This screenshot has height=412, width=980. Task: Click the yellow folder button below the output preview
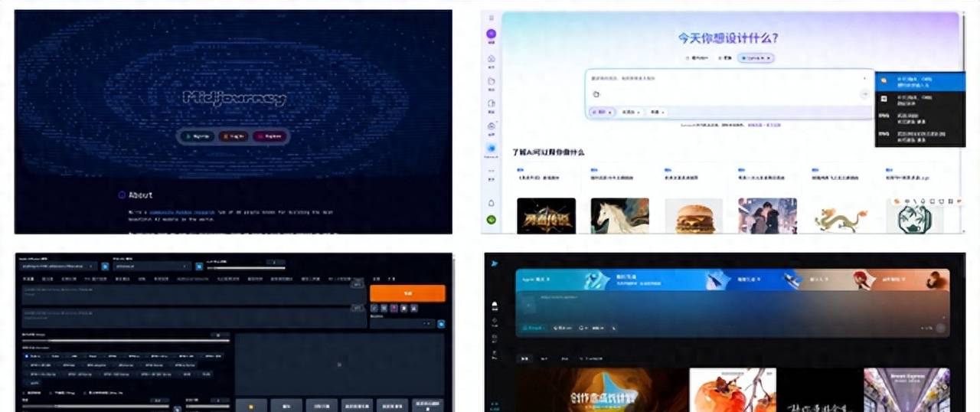coord(253,405)
